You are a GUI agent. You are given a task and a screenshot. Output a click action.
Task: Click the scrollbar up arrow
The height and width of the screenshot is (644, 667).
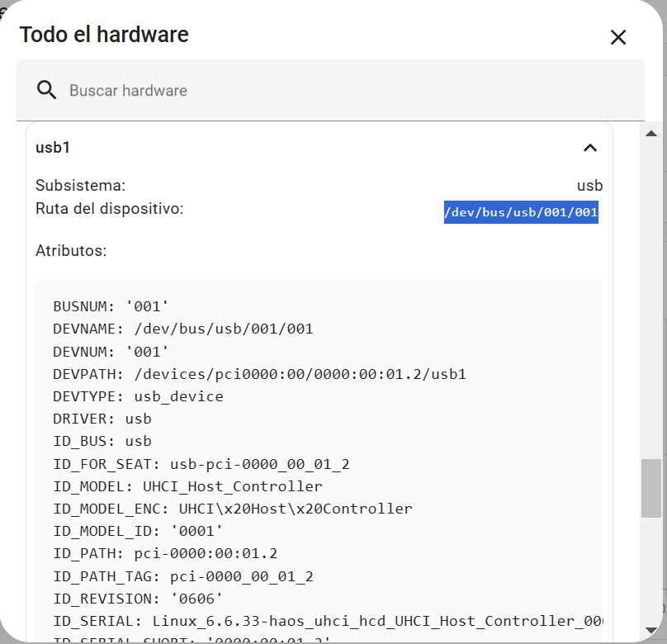tap(651, 134)
